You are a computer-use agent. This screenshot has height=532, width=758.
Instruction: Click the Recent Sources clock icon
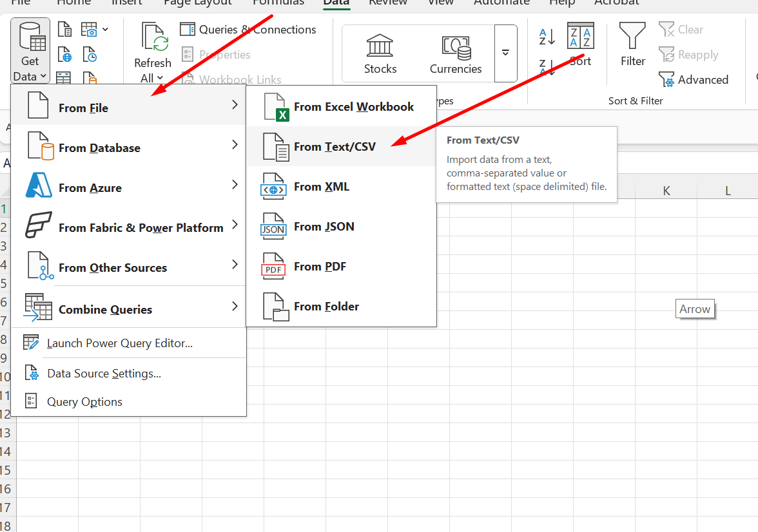point(90,55)
